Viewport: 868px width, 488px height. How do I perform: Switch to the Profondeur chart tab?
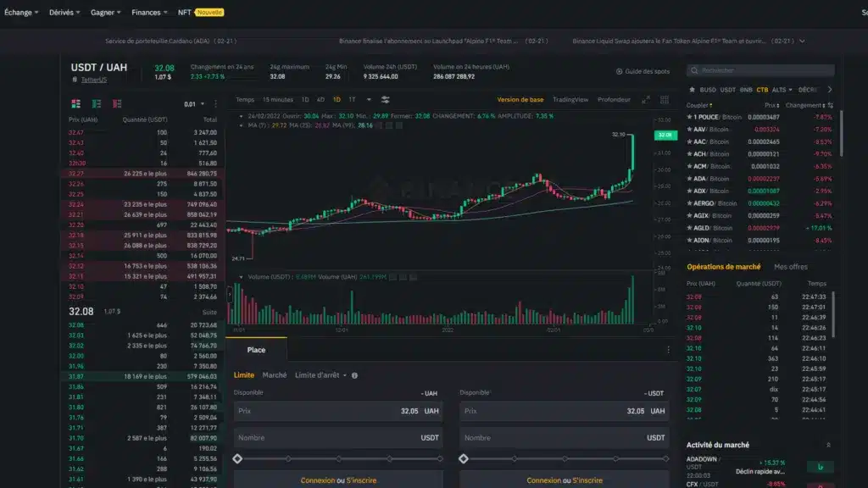tap(614, 100)
